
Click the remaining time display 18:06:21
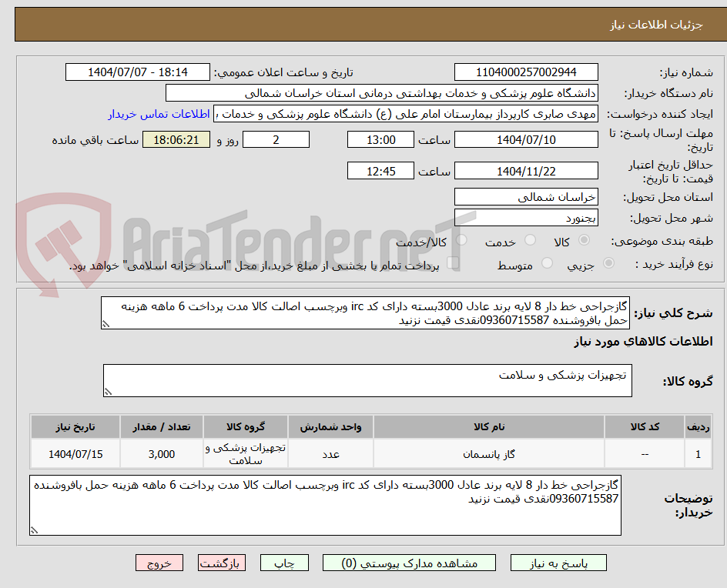click(x=176, y=139)
